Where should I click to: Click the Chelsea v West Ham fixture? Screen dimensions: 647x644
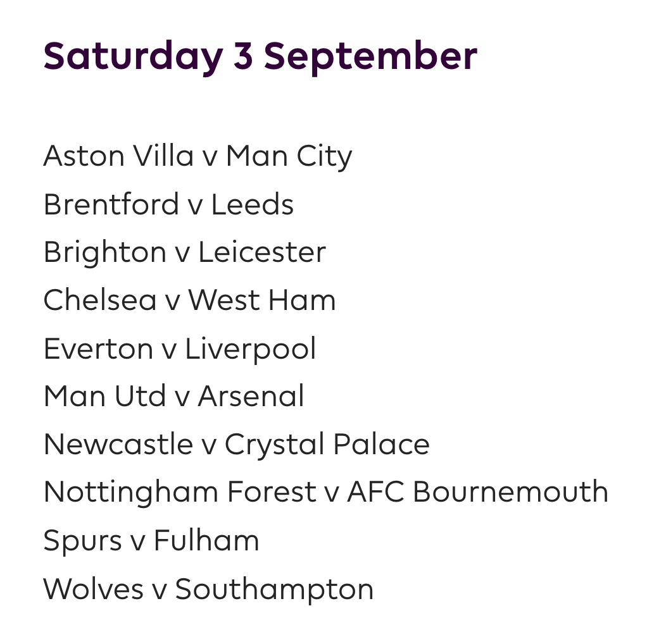click(x=189, y=300)
